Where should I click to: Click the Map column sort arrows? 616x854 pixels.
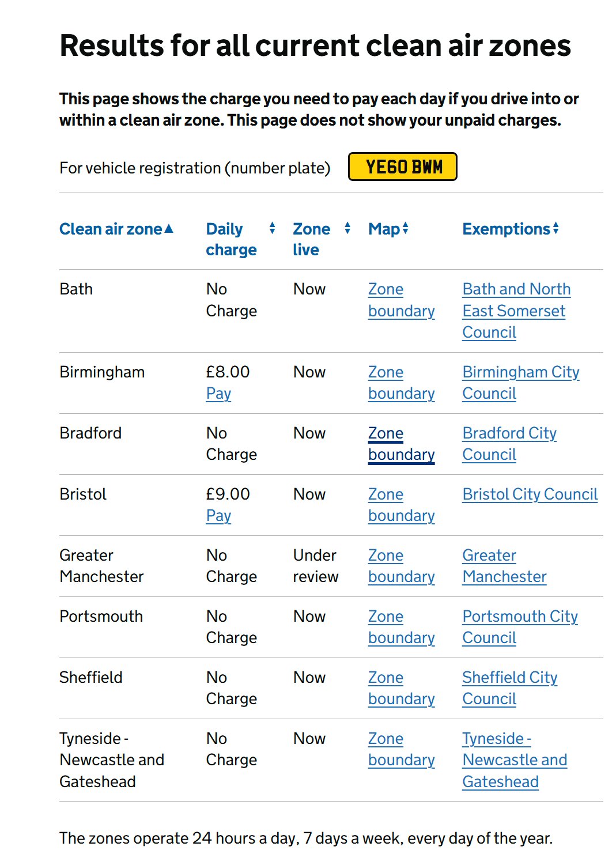click(x=406, y=228)
